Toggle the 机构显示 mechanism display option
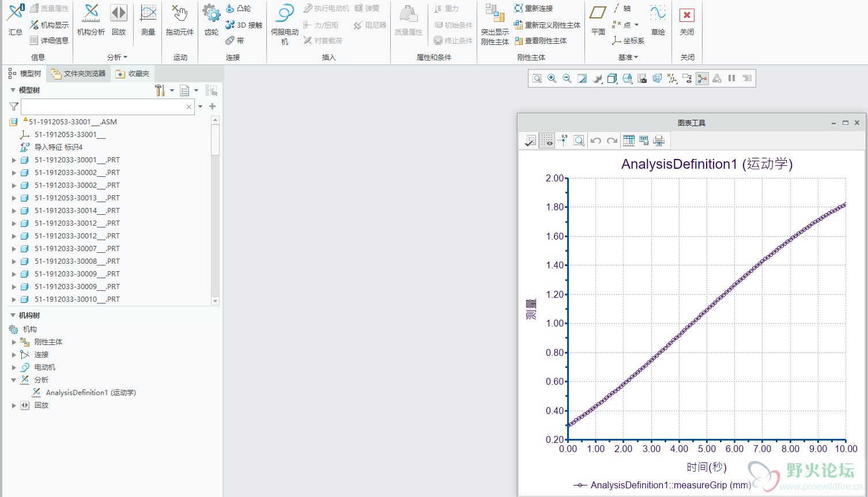Screen dimensions: 868x497 coord(50,25)
